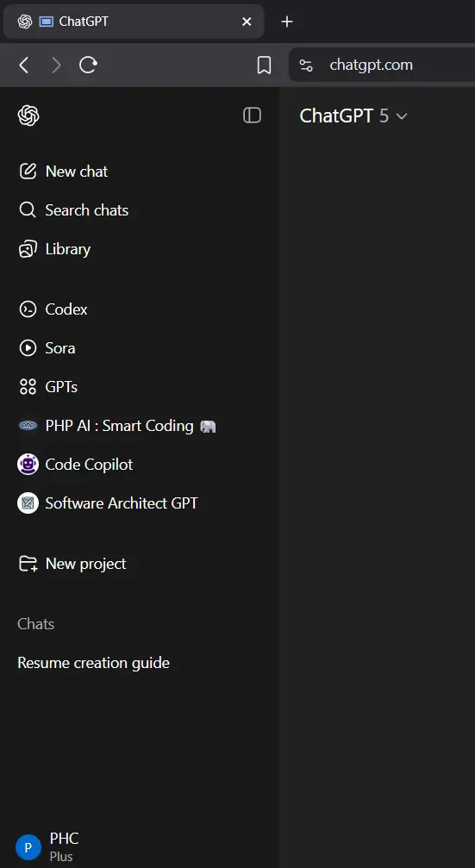Click the browser back arrow

(24, 66)
